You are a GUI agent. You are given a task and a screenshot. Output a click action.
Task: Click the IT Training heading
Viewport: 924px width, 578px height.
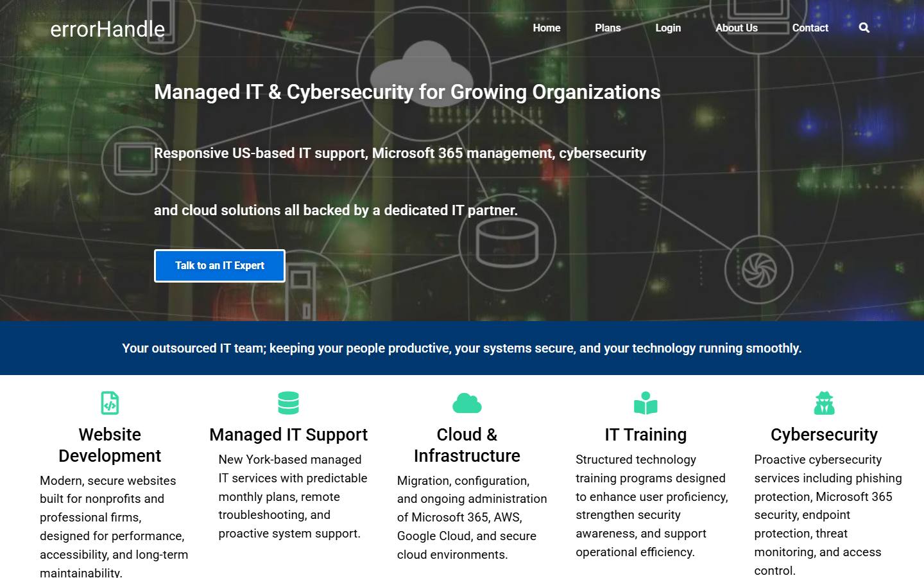click(646, 435)
